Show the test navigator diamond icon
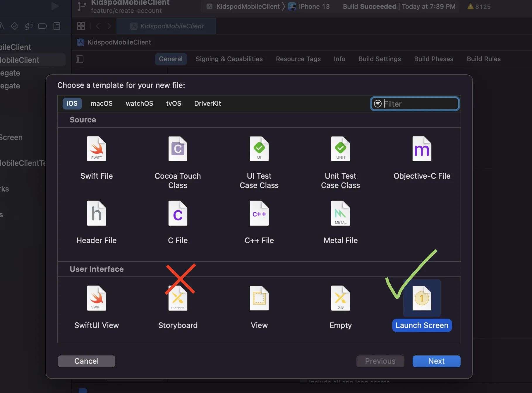The height and width of the screenshot is (393, 532). click(x=15, y=26)
